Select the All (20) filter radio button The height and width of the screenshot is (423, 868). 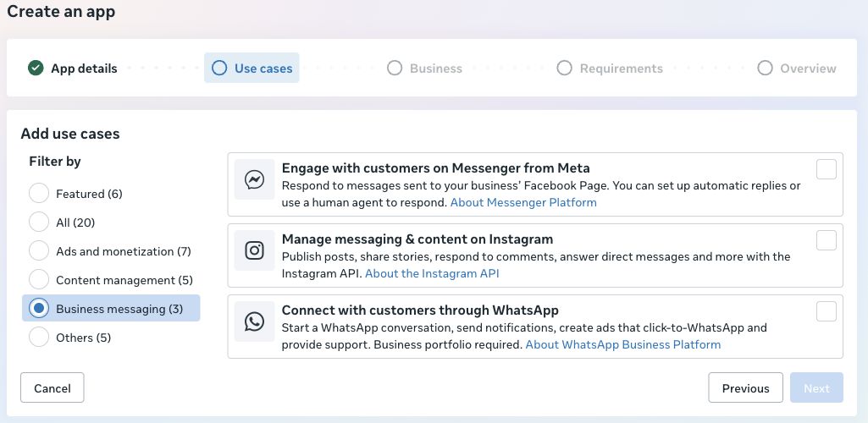coord(39,222)
